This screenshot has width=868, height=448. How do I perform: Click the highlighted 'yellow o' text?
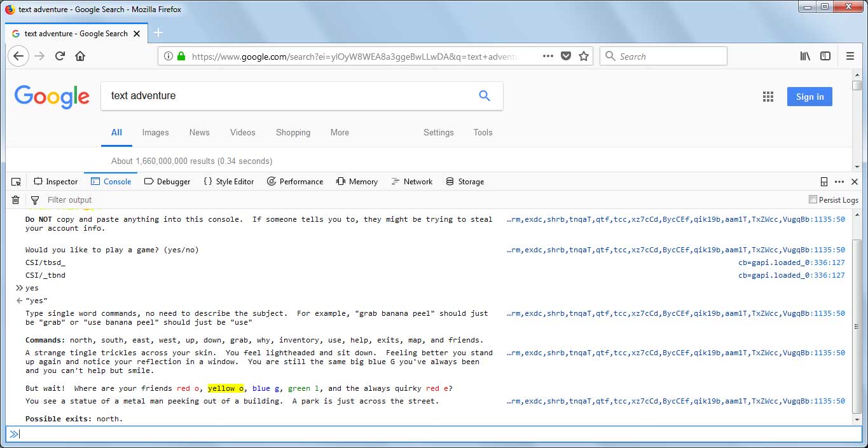coord(226,388)
